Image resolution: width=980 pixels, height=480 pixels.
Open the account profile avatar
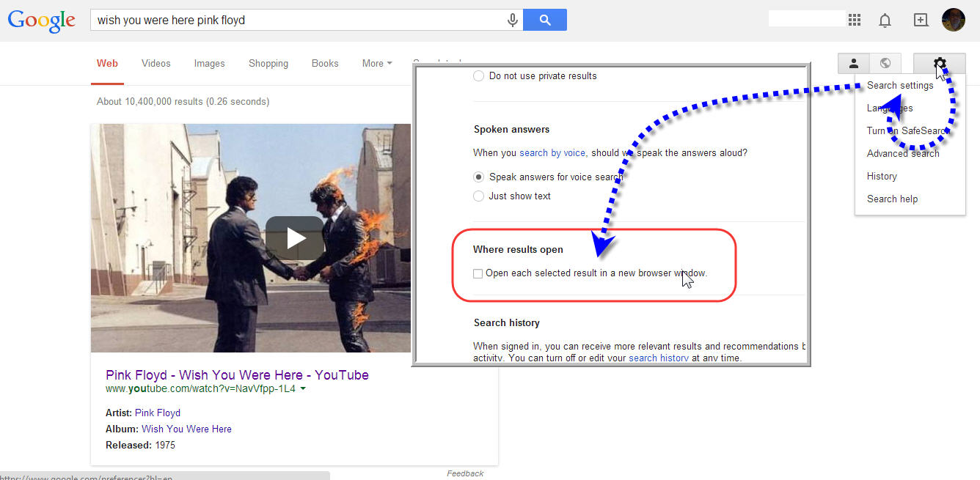[x=953, y=21]
